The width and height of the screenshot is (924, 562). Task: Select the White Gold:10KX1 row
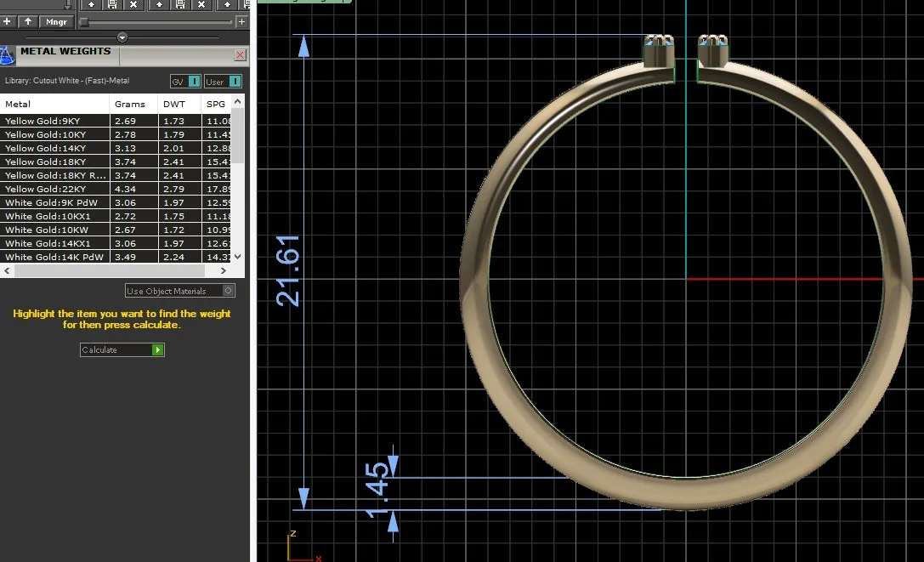(116, 216)
